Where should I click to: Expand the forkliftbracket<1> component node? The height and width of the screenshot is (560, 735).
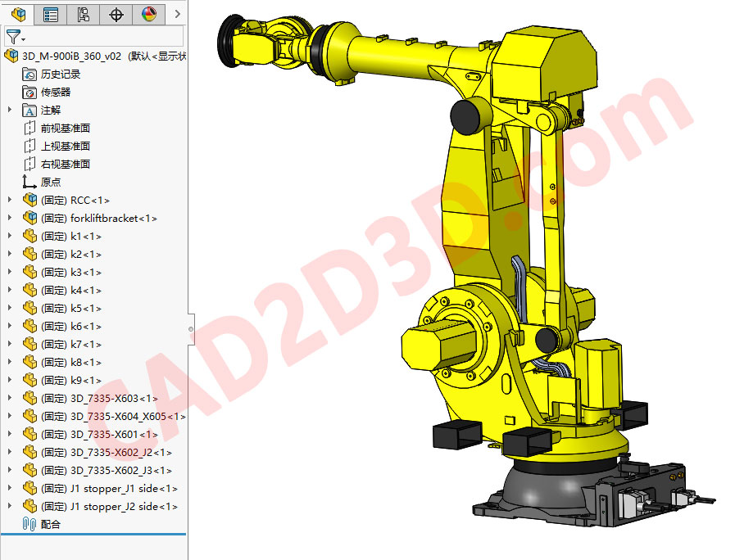(x=8, y=218)
